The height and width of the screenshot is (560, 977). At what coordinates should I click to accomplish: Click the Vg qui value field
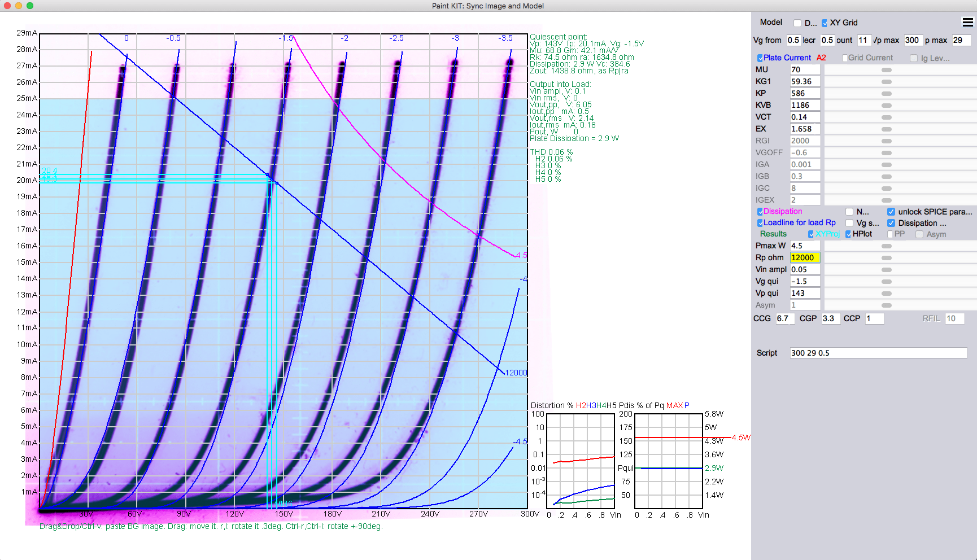click(x=805, y=281)
